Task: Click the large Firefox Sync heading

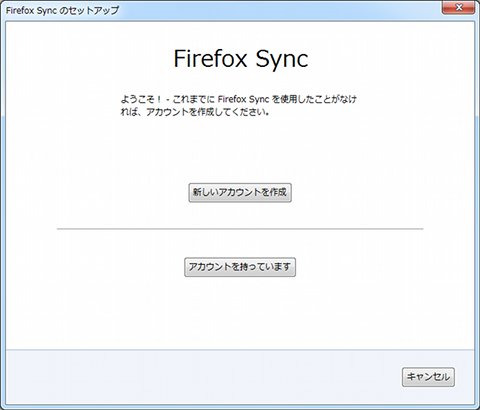Action: click(241, 59)
